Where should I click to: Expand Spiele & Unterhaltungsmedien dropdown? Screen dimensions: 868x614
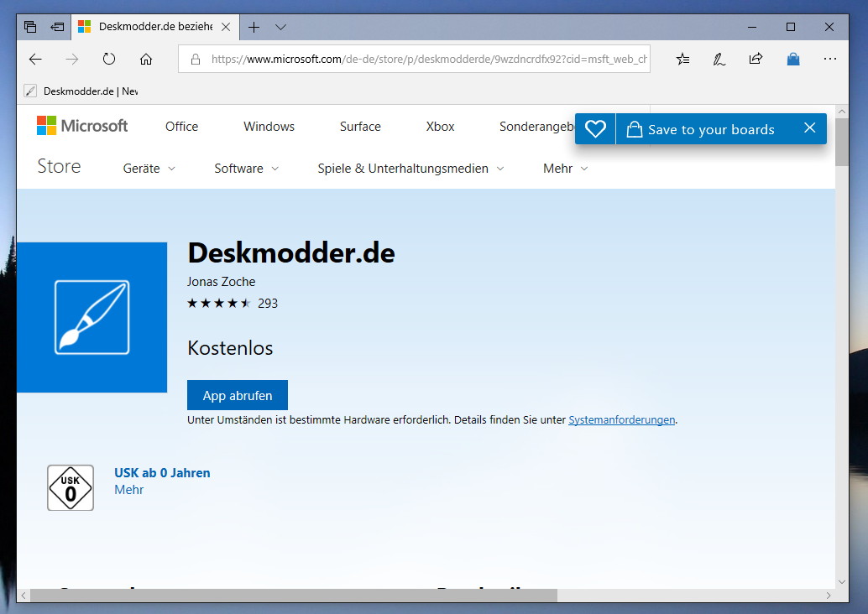click(410, 169)
